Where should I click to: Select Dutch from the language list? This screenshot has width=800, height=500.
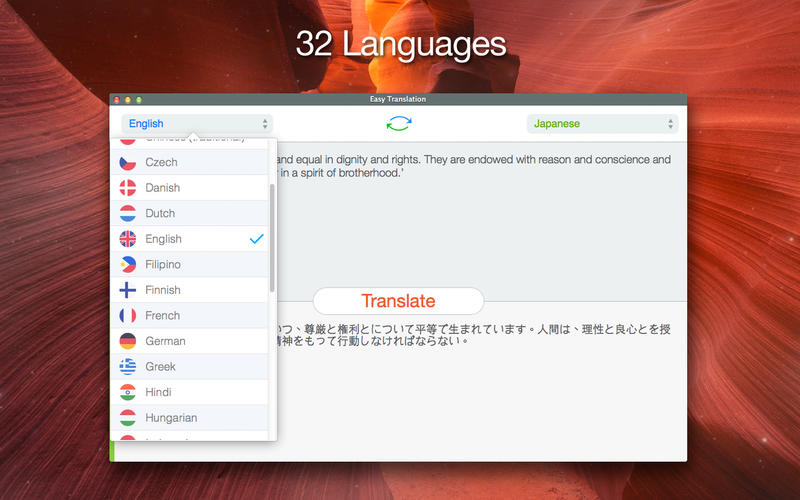pos(189,213)
